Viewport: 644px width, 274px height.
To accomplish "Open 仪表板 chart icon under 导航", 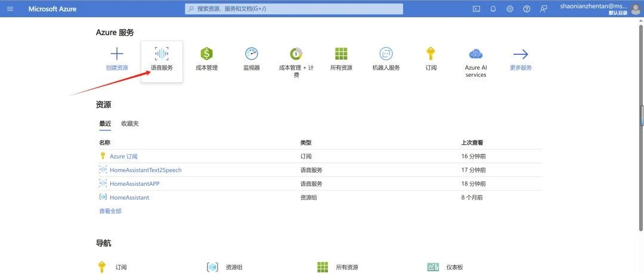I will [433, 267].
